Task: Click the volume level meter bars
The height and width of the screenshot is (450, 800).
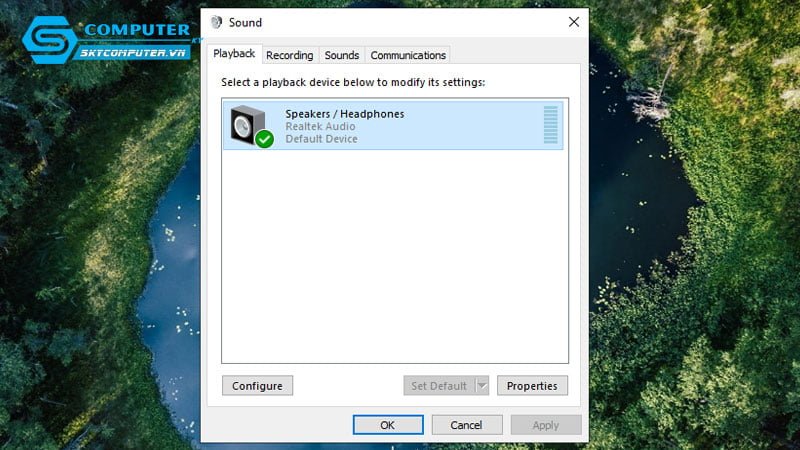Action: pyautogui.click(x=550, y=125)
